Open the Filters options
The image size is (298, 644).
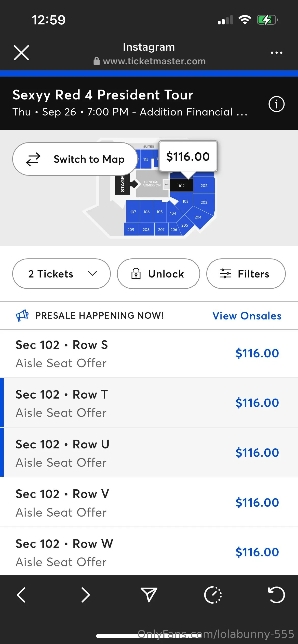[x=246, y=274]
